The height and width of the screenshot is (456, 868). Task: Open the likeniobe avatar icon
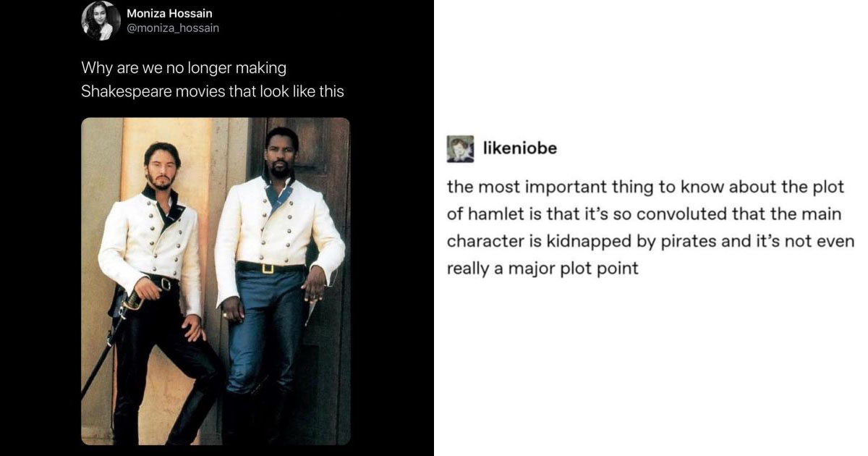[x=460, y=148]
